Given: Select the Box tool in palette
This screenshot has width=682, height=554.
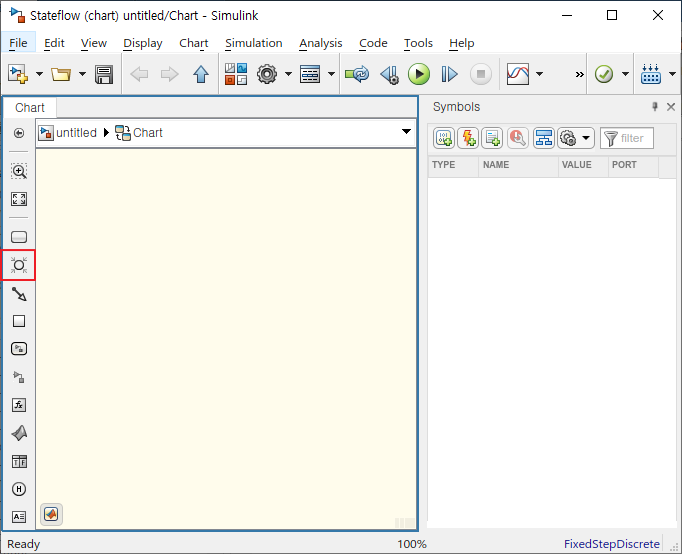Looking at the screenshot, I should 19,321.
